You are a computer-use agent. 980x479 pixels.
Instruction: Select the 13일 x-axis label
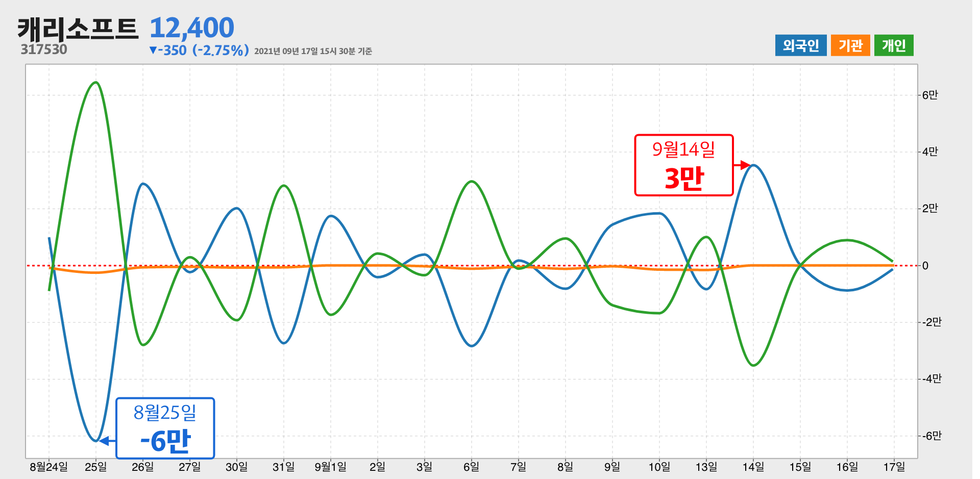706,467
